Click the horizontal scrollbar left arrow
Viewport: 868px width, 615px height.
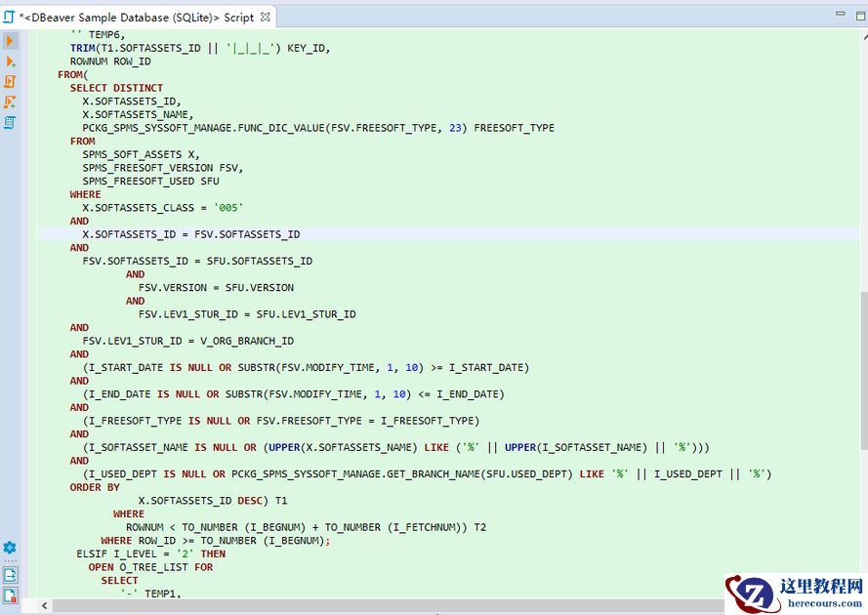tap(44, 605)
